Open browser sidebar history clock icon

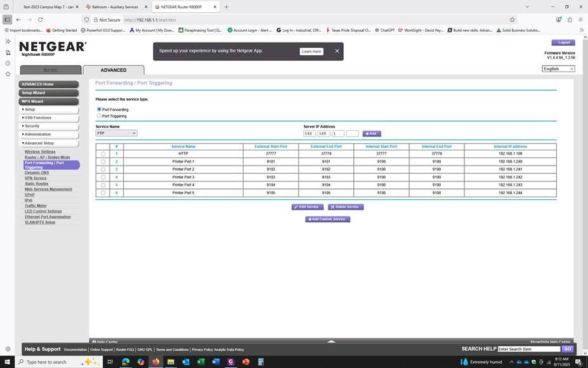[8, 63]
